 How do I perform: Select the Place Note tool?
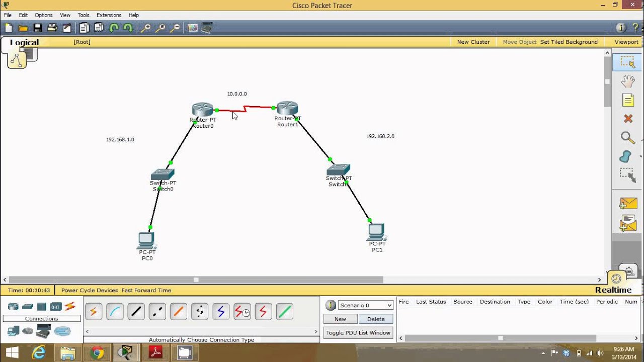tap(628, 100)
